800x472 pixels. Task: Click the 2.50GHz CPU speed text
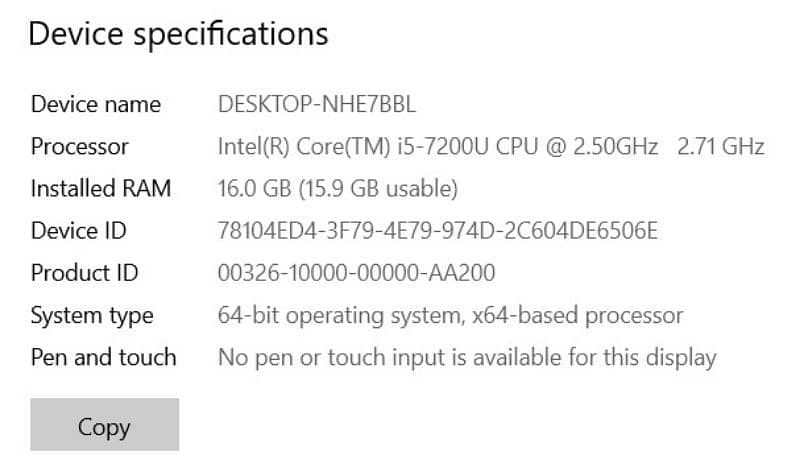click(613, 146)
